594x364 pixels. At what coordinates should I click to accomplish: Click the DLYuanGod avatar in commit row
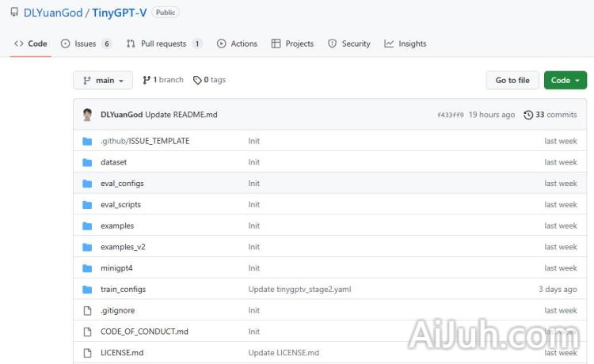pos(88,115)
